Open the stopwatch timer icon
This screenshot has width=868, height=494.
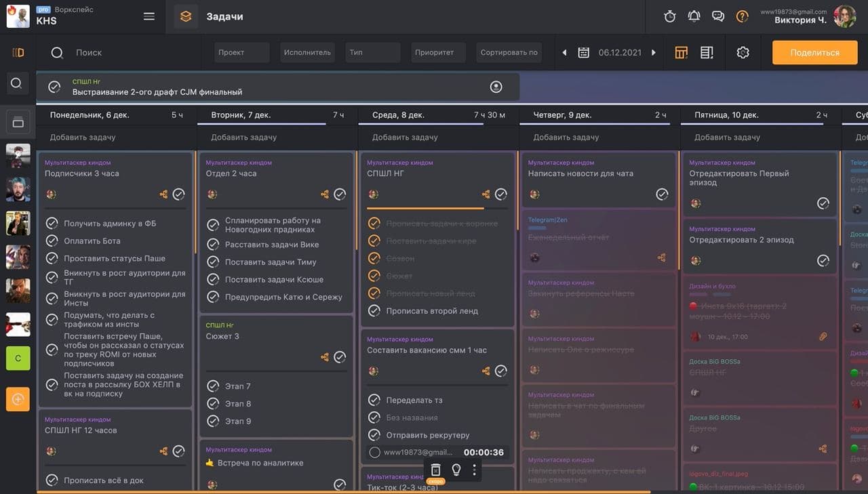670,16
